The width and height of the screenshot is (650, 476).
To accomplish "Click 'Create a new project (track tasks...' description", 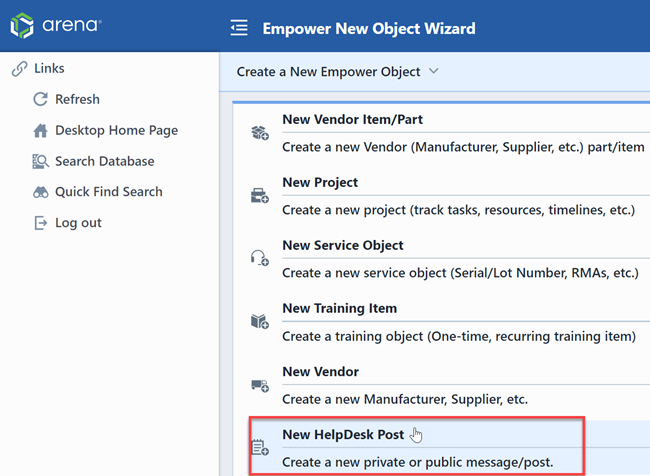I will point(458,210).
